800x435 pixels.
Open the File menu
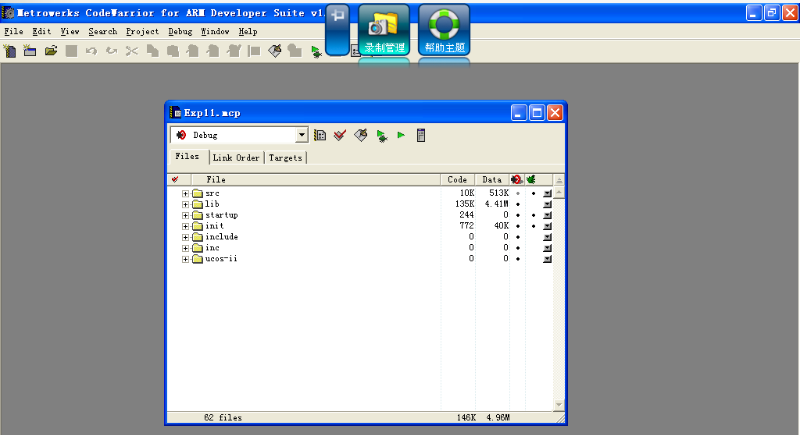pyautogui.click(x=14, y=32)
